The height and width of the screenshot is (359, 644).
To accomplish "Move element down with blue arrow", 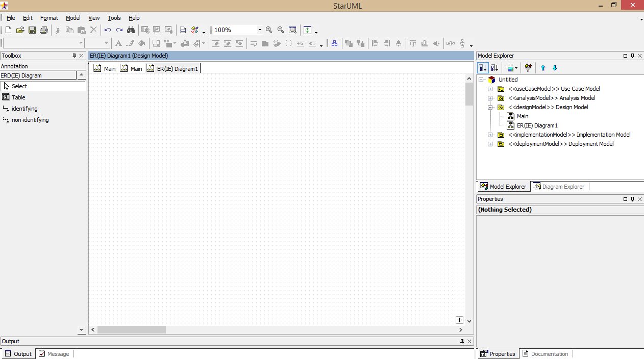I will coord(555,68).
